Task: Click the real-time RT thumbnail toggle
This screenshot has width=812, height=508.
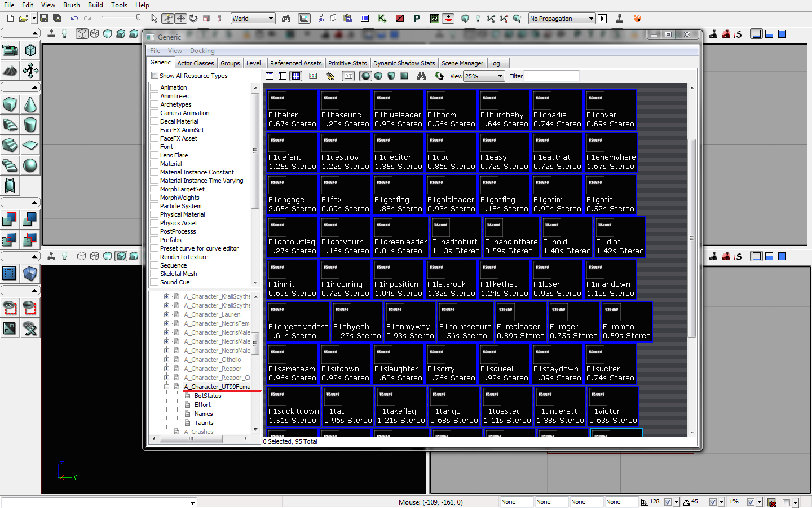Action: coord(348,76)
